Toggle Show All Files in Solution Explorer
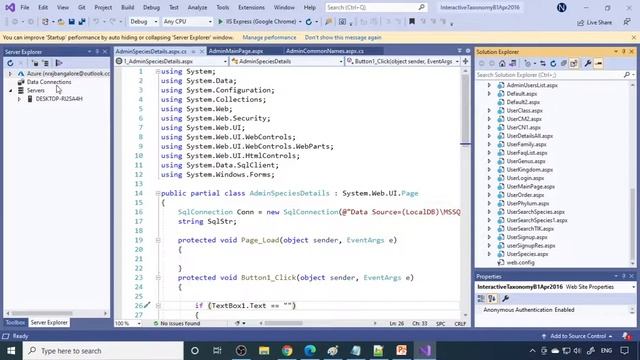This screenshot has width=640, height=360. click(573, 63)
